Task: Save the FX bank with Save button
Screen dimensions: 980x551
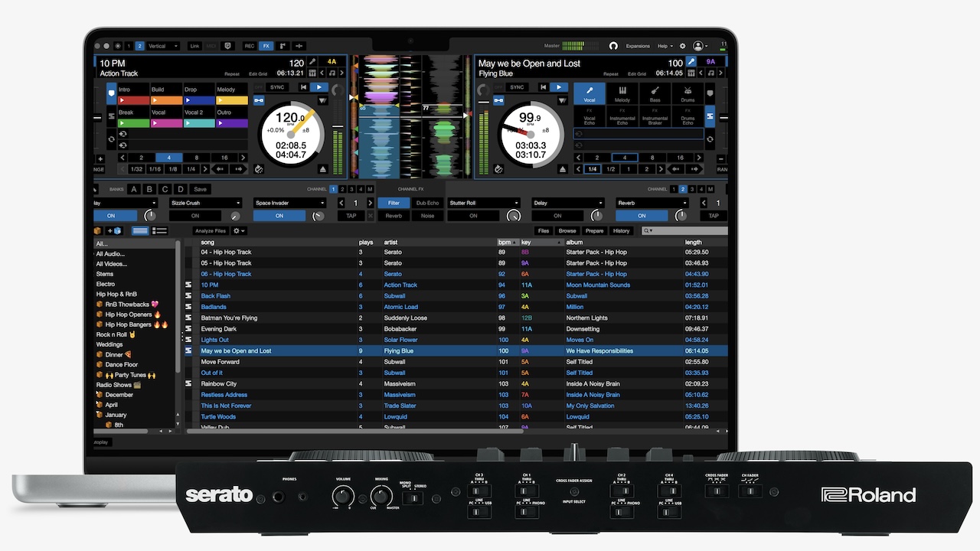Action: coord(200,189)
